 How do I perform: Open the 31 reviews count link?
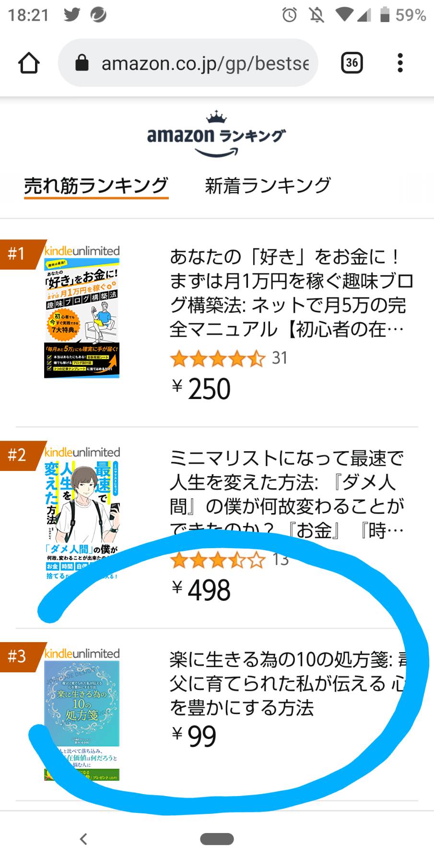click(x=280, y=358)
